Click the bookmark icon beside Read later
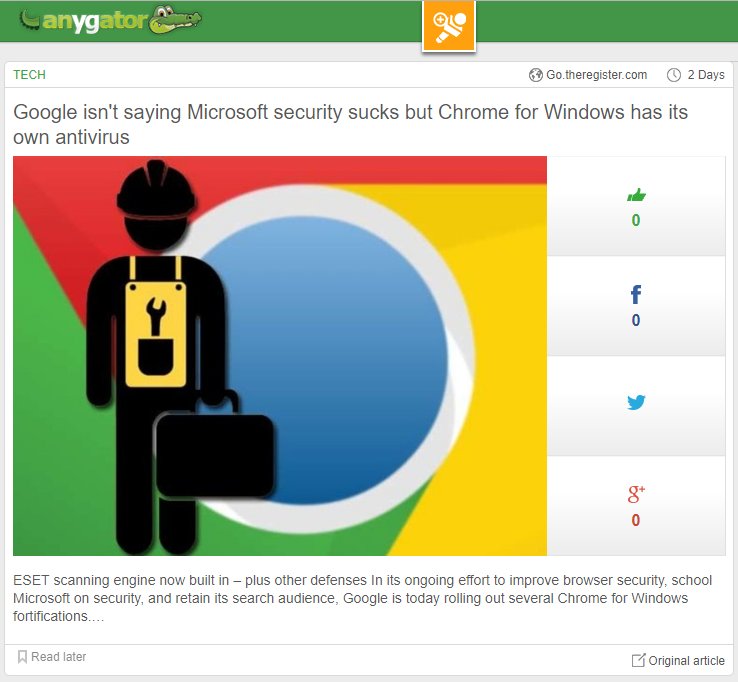 [22, 657]
